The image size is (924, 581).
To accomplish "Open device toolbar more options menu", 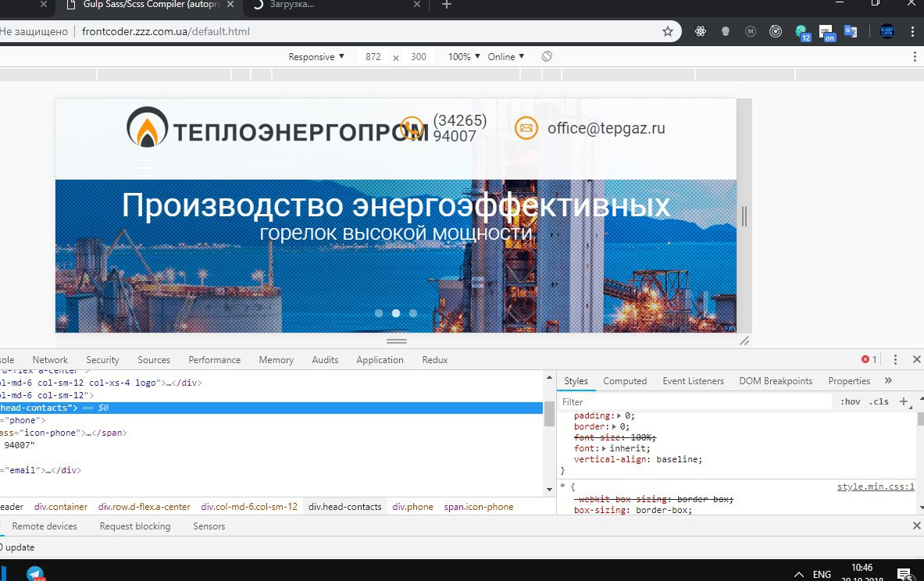I will click(x=915, y=56).
